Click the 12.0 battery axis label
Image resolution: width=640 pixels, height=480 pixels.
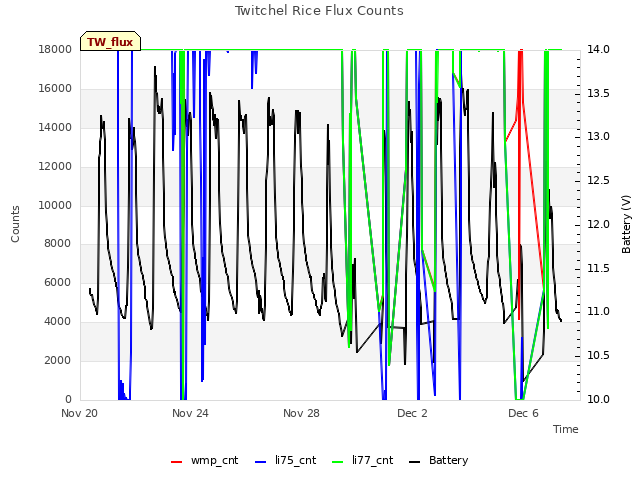(x=598, y=224)
